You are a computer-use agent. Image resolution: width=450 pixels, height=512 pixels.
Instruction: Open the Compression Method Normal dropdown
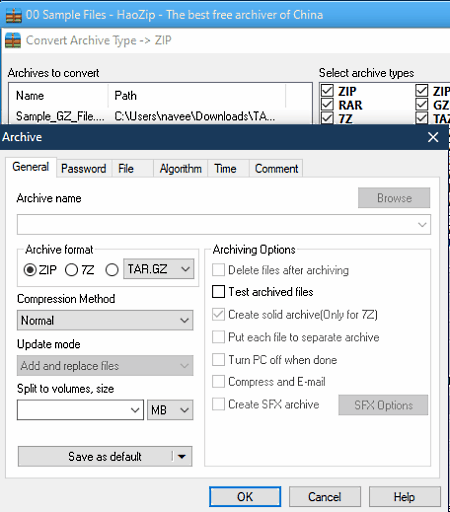click(105, 320)
